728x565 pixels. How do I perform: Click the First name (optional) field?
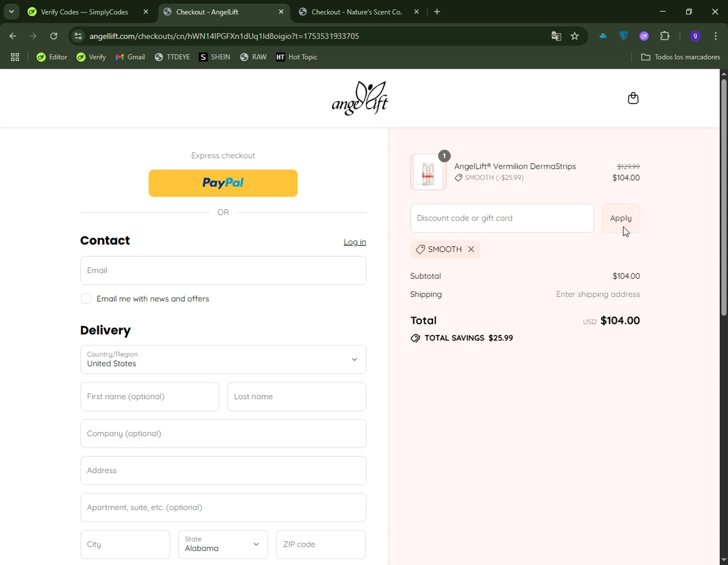coord(149,397)
